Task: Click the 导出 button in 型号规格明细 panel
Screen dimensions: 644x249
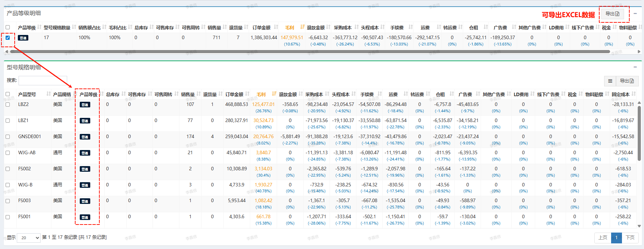Action: pyautogui.click(x=627, y=81)
